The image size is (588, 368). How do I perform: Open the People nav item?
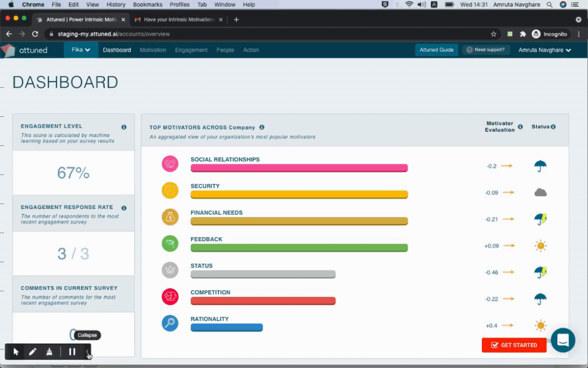click(225, 50)
